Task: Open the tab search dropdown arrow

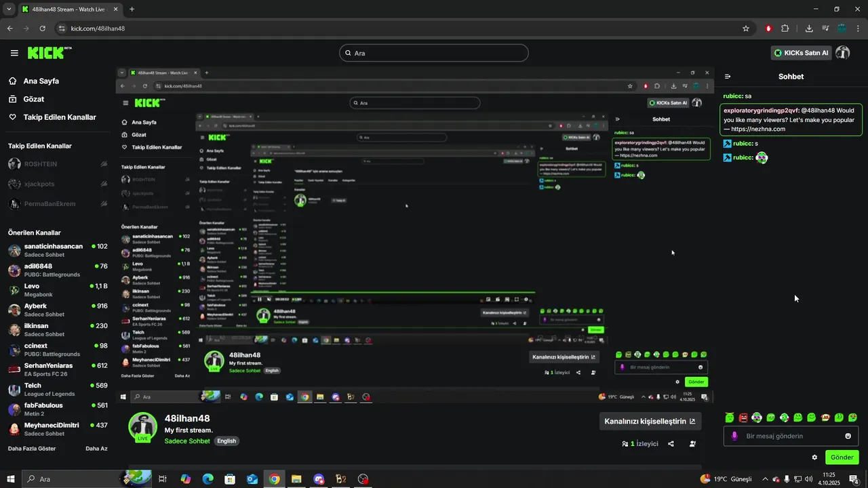Action: point(9,9)
